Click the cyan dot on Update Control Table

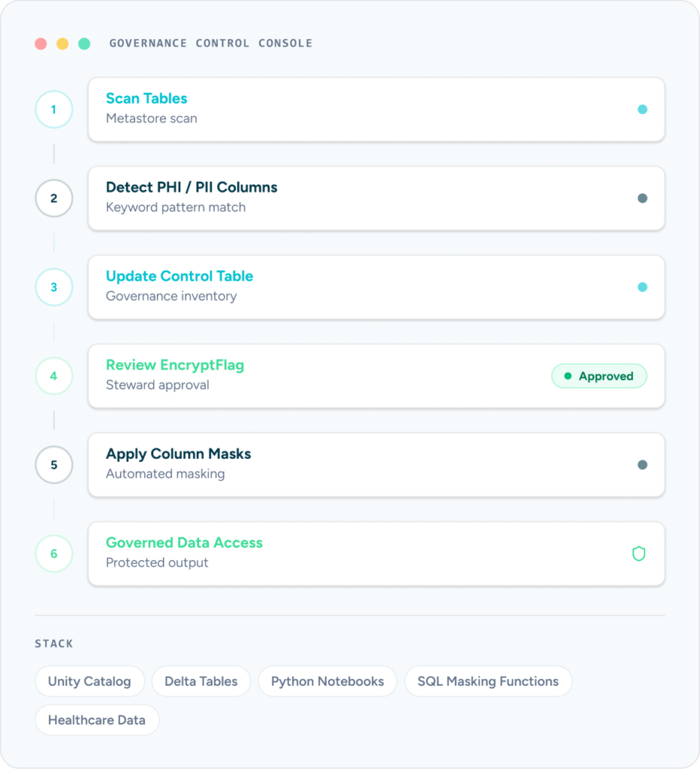[x=642, y=287]
